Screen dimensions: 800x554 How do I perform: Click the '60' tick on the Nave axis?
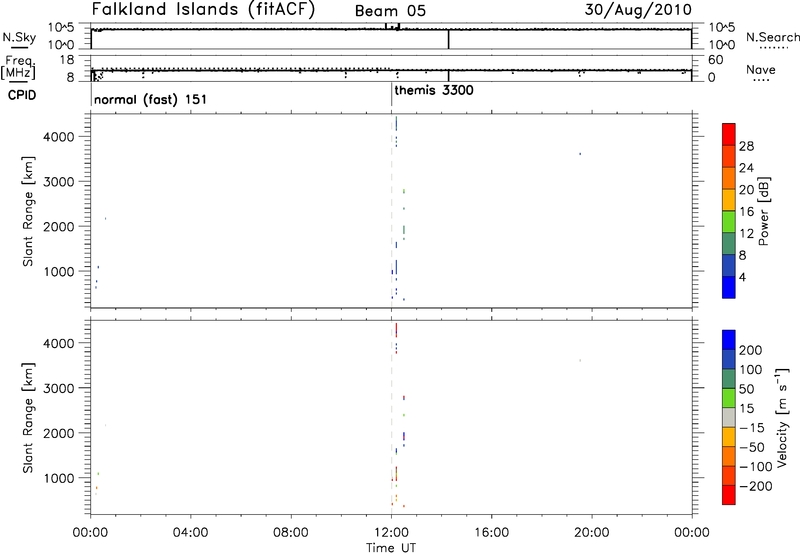(x=716, y=60)
